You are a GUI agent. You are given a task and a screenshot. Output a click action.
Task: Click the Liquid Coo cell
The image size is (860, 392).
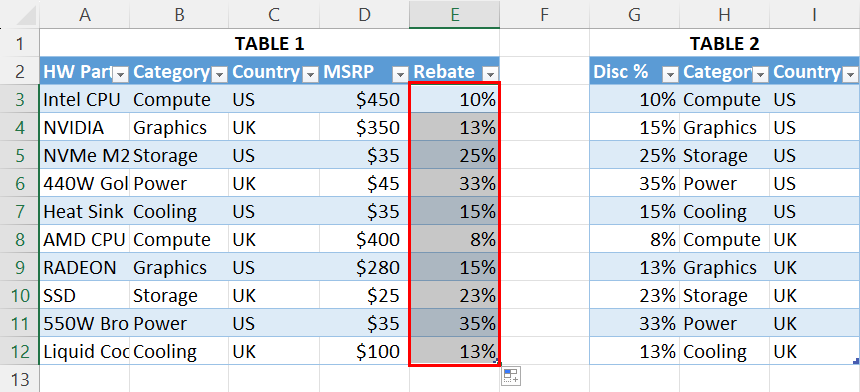84,351
